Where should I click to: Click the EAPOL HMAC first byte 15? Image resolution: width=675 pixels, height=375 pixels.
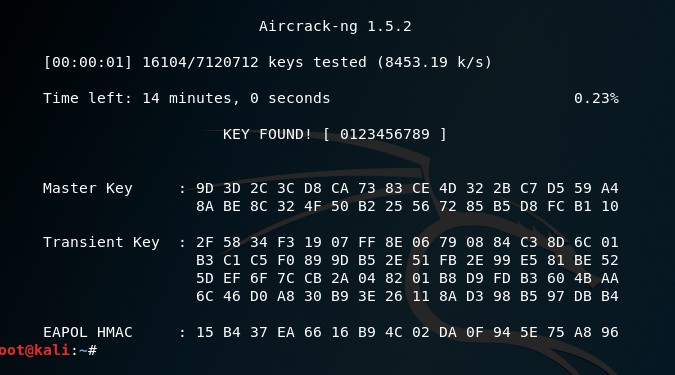204,332
